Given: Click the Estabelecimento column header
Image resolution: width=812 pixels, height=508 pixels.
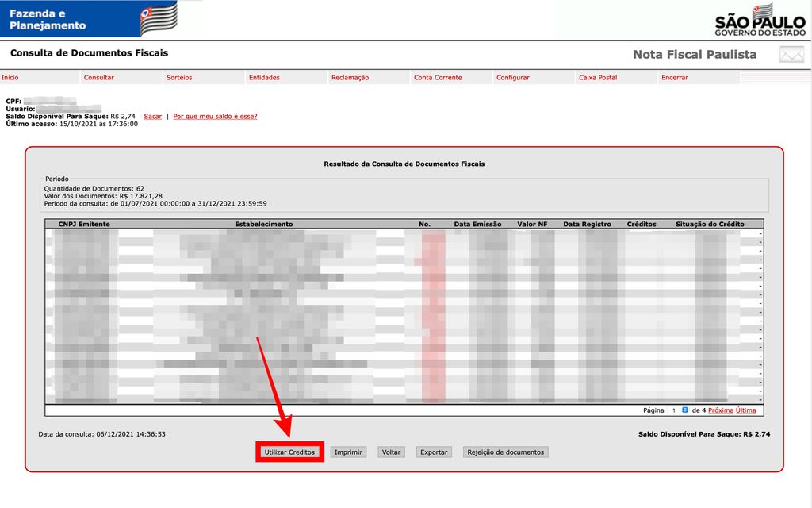Looking at the screenshot, I should tap(263, 224).
